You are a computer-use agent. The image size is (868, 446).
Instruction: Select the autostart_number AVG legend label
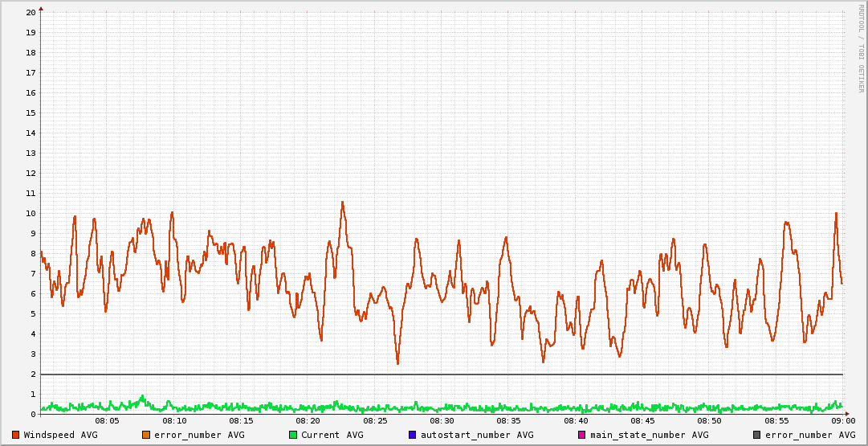(476, 435)
